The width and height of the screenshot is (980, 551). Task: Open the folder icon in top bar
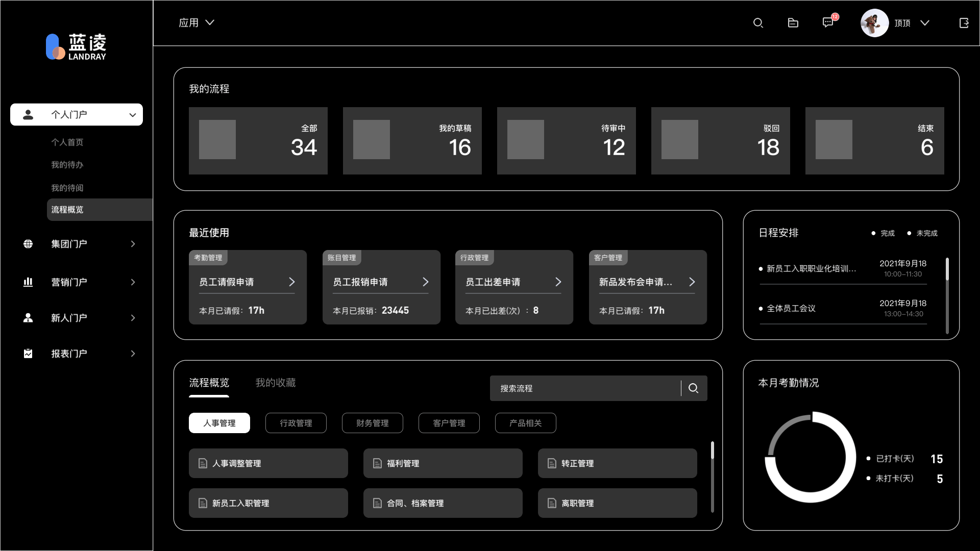pos(793,23)
